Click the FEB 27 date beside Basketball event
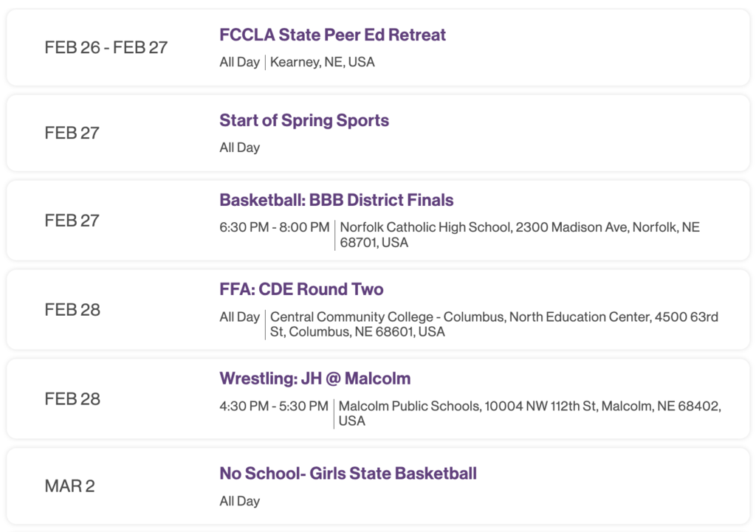Viewport: 756px width, 532px height. coord(72,220)
